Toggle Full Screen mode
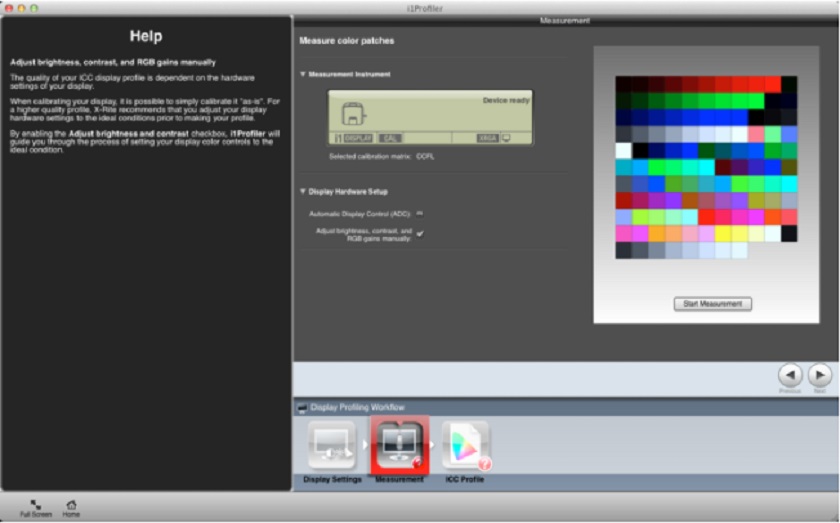Viewport: 840px width, 523px height. tap(35, 506)
